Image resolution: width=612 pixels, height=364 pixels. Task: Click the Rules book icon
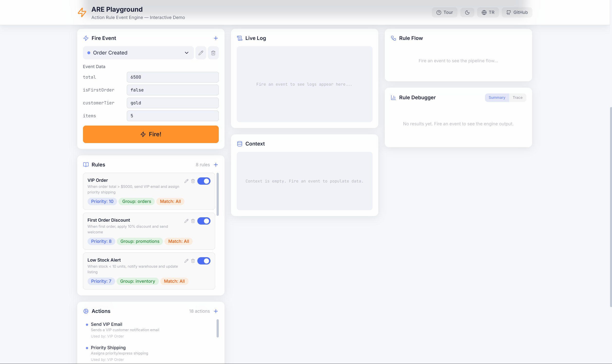(x=86, y=164)
